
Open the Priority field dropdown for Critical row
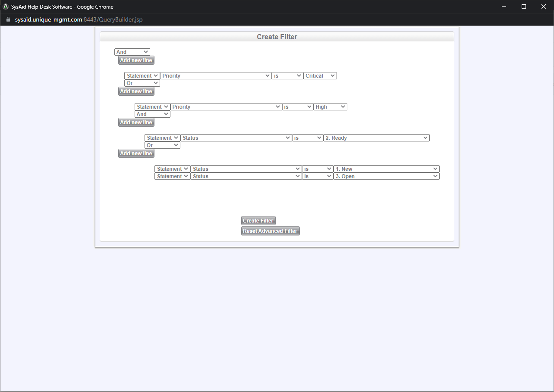tap(216, 76)
